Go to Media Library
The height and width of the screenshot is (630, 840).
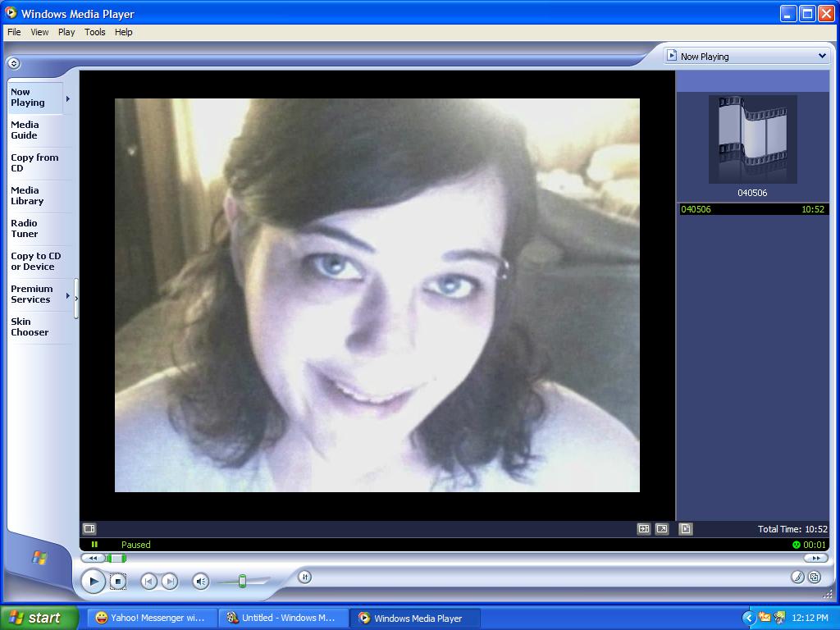(27, 195)
